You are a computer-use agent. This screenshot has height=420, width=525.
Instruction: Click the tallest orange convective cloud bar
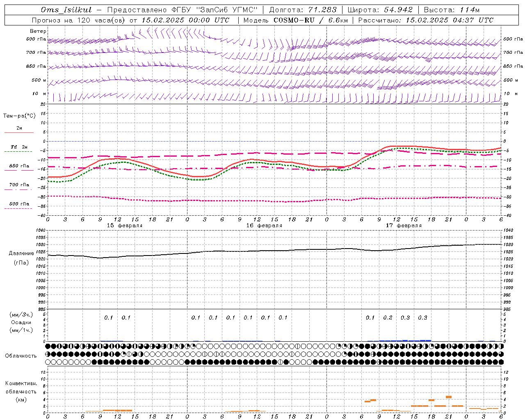click(x=449, y=397)
